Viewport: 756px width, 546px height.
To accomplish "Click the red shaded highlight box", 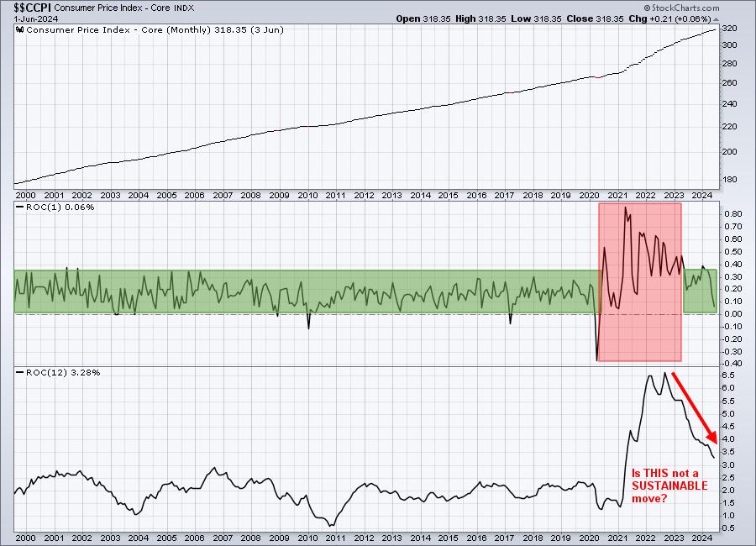I will (639, 282).
